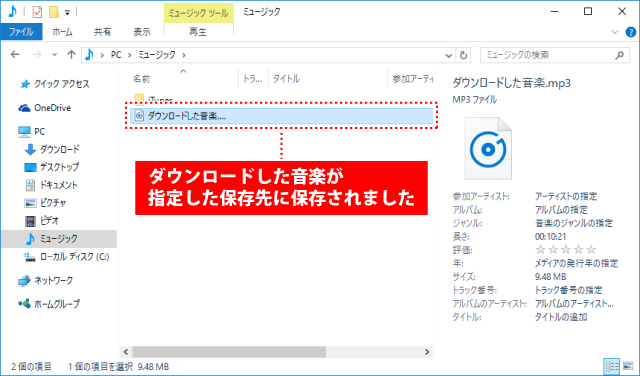Image resolution: width=640 pixels, height=376 pixels.
Task: Click the horizontal scrollbar thumb
Action: tap(229, 352)
